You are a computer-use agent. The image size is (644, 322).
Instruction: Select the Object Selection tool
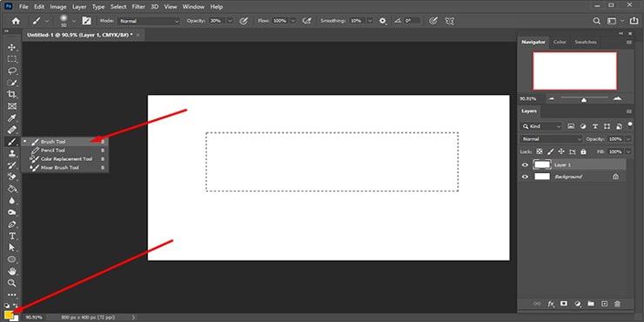12,83
